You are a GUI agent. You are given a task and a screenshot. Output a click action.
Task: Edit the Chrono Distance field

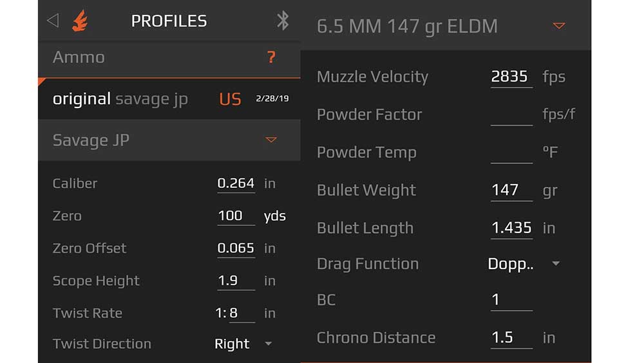tap(511, 338)
